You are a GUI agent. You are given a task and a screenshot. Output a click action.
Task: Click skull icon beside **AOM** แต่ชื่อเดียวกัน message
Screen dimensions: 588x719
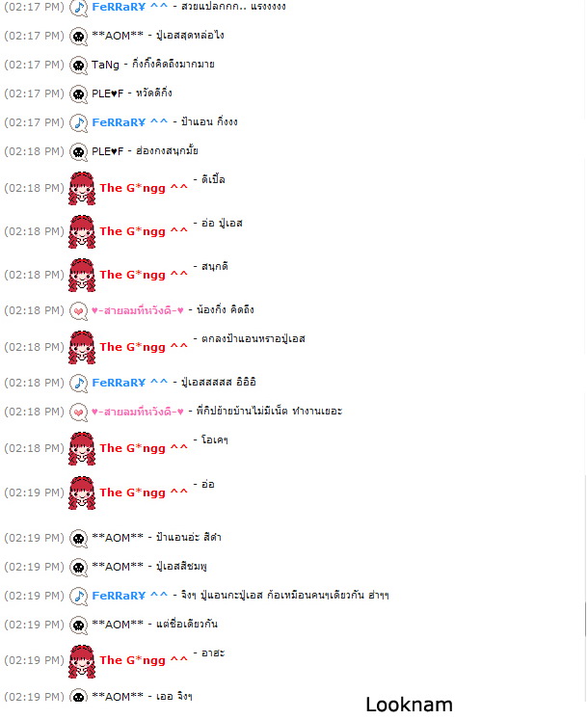tap(78, 625)
